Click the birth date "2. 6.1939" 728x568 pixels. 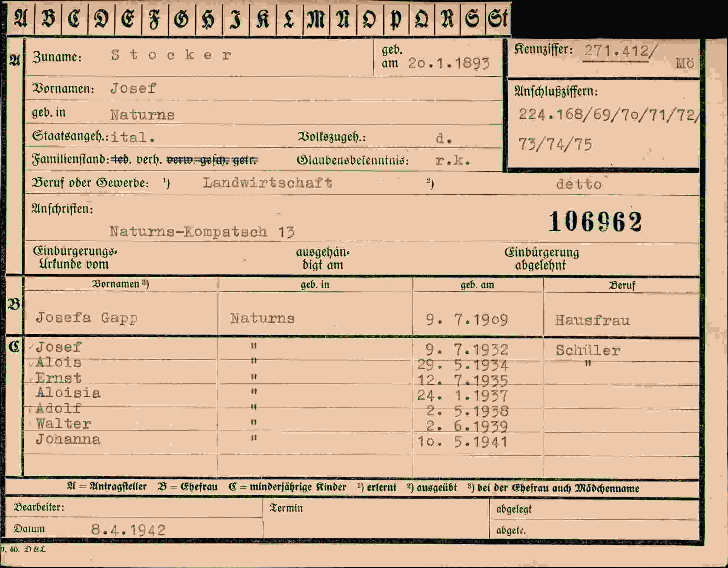[467, 426]
